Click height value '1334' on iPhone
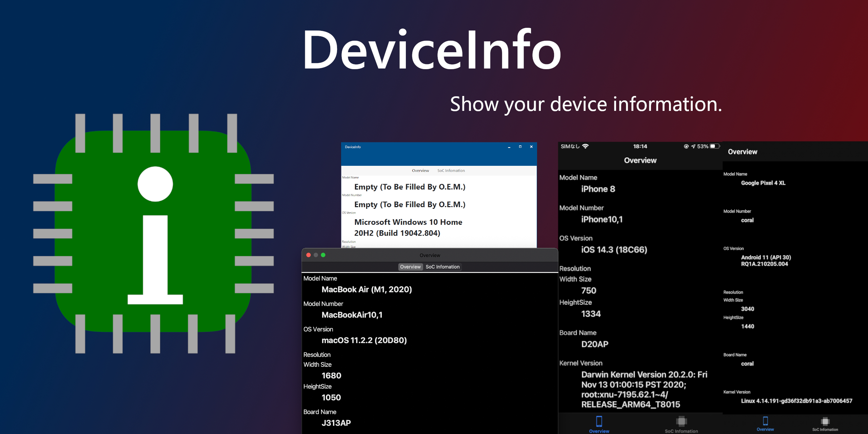The image size is (868, 434). (591, 314)
